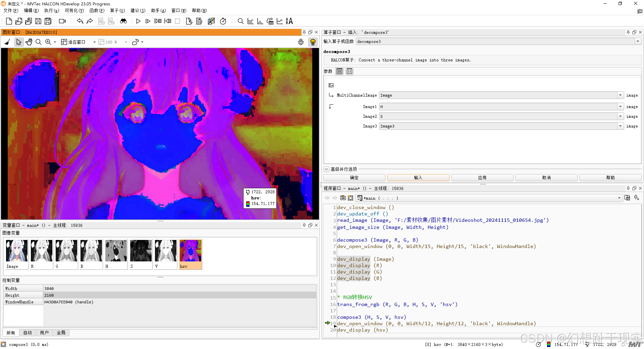This screenshot has width=644, height=349.
Task: Confirm the operator with 确定 button
Action: click(354, 178)
